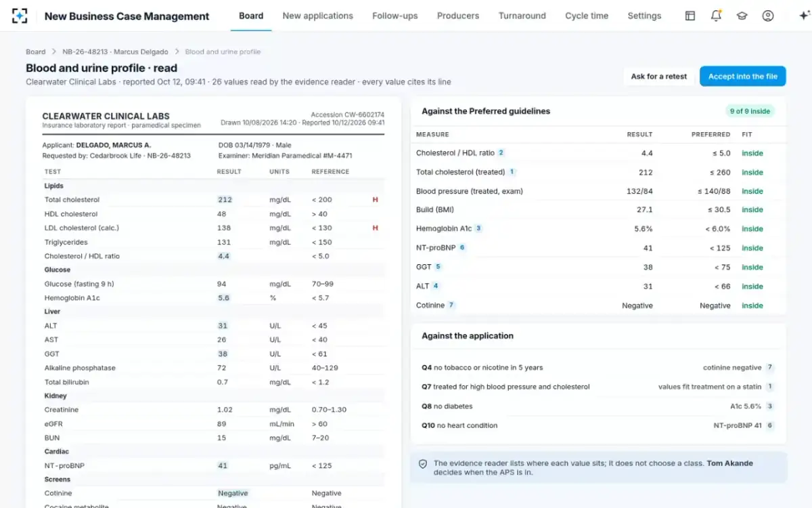Image resolution: width=812 pixels, height=508 pixels.
Task: Select the Q4 no tobacco or nicotine row
Action: pyautogui.click(x=598, y=368)
